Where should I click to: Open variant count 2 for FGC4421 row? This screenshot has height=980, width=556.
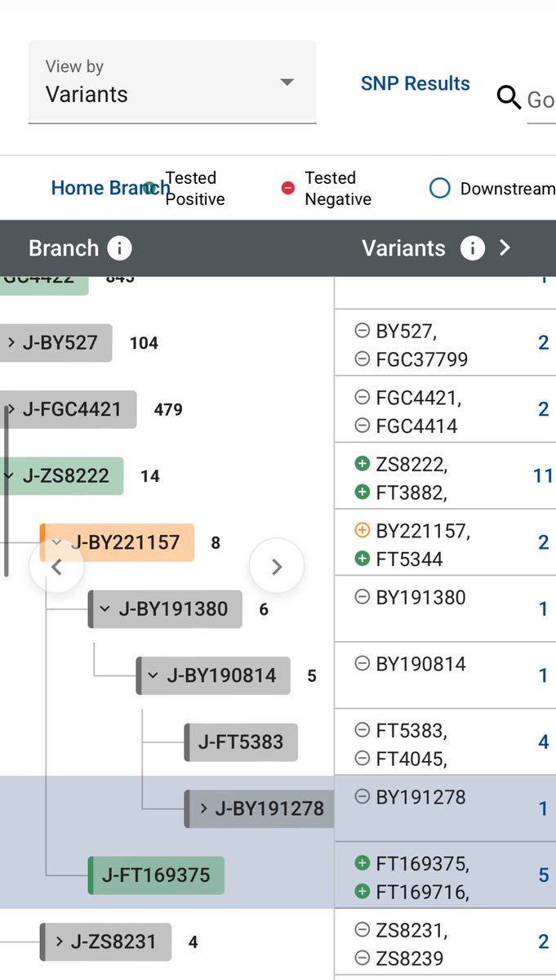544,409
